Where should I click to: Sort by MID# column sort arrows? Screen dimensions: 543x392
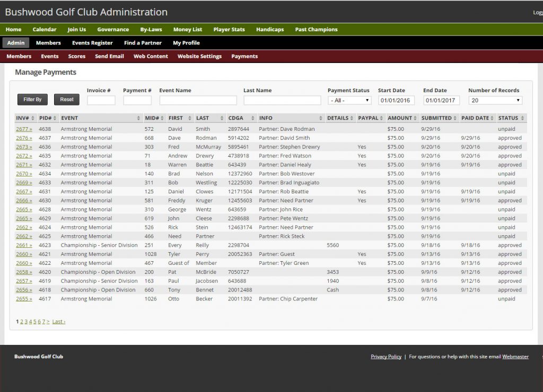pos(162,118)
